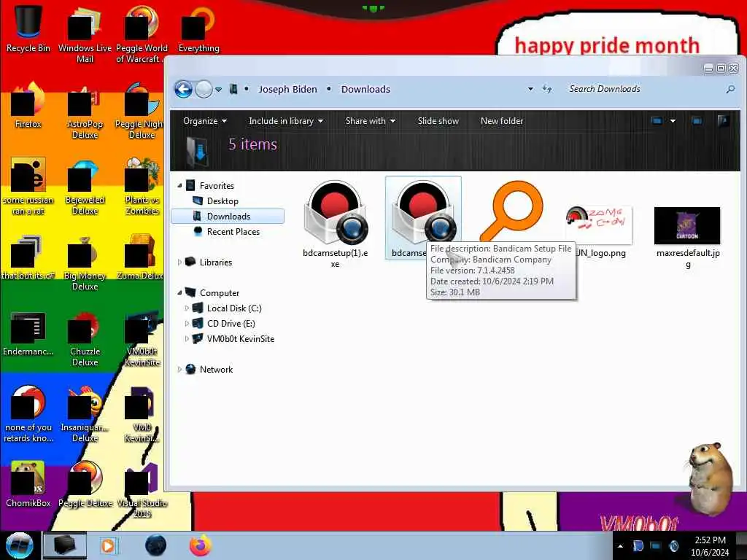
Task: Open the Firefox desktop shortcut
Action: coord(28,106)
